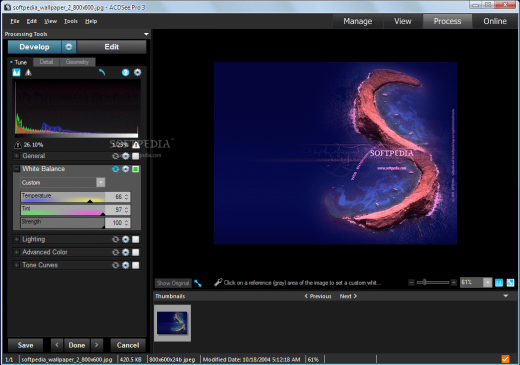Open Advanced Color gear options
The width and height of the screenshot is (520, 365).
(x=125, y=252)
